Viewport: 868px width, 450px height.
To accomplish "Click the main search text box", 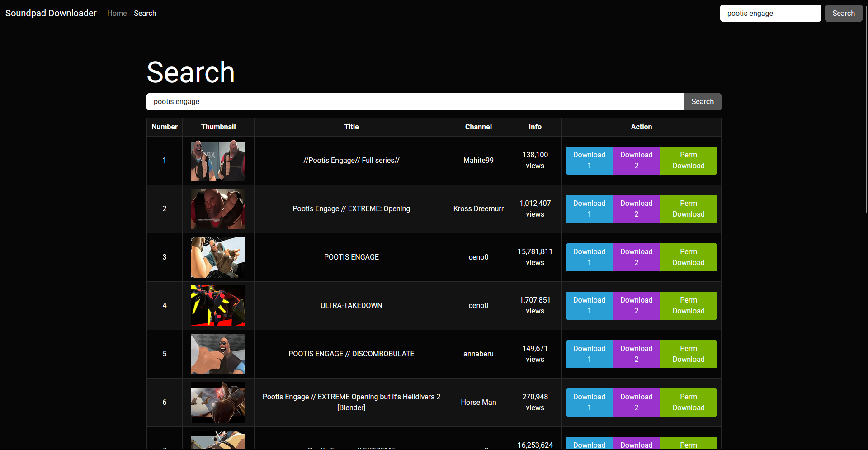I will tap(415, 102).
